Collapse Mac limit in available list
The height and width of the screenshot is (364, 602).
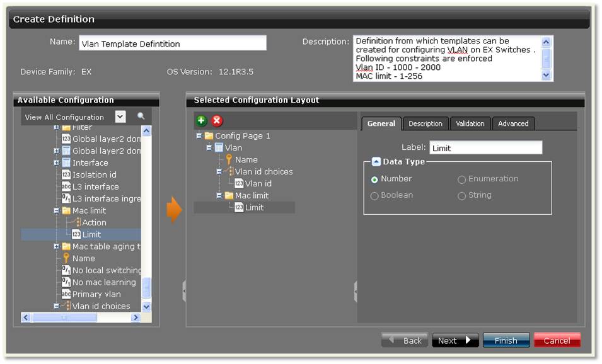pyautogui.click(x=57, y=210)
